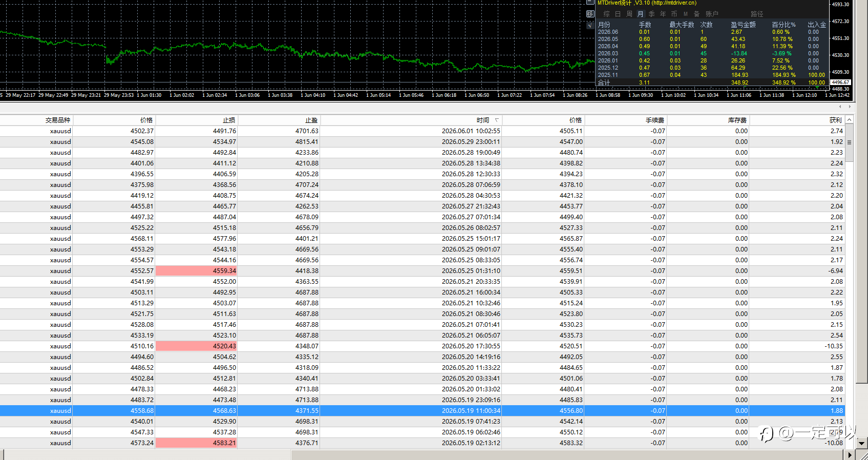Switch to the 季 quarterly tab
The width and height of the screenshot is (868, 460).
click(652, 14)
